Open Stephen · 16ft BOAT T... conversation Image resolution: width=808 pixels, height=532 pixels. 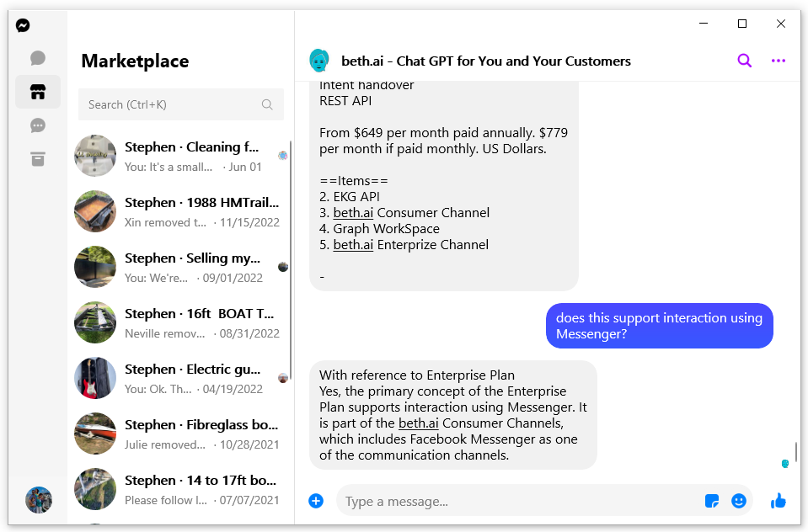pos(179,323)
